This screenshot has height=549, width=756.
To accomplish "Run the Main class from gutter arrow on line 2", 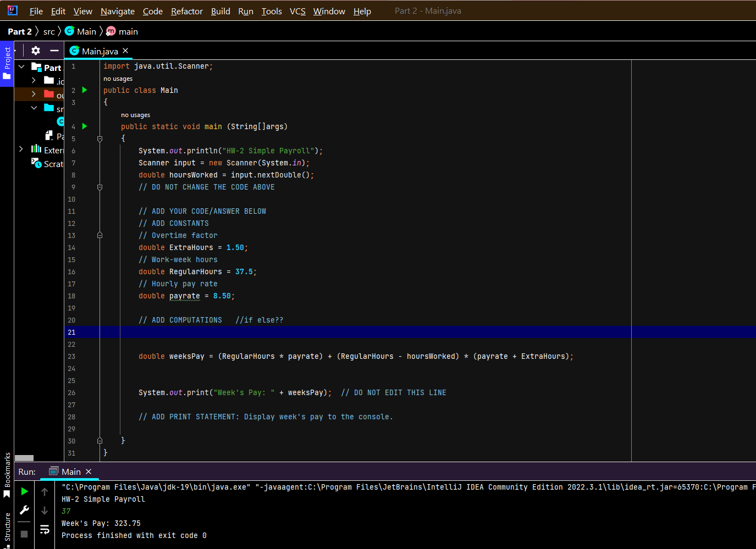I will pos(85,90).
